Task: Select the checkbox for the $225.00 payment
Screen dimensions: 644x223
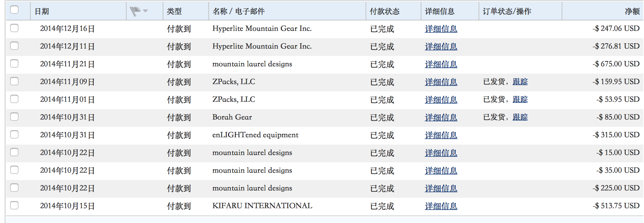Action: (x=14, y=188)
